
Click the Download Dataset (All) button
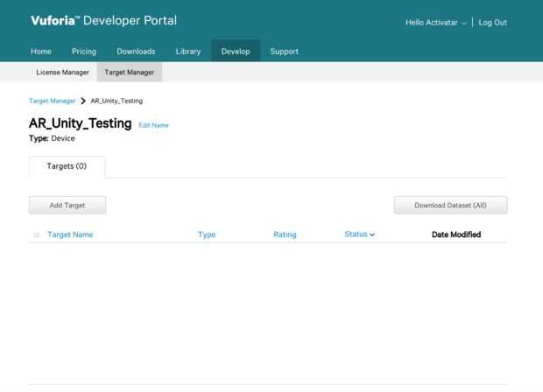(x=450, y=205)
